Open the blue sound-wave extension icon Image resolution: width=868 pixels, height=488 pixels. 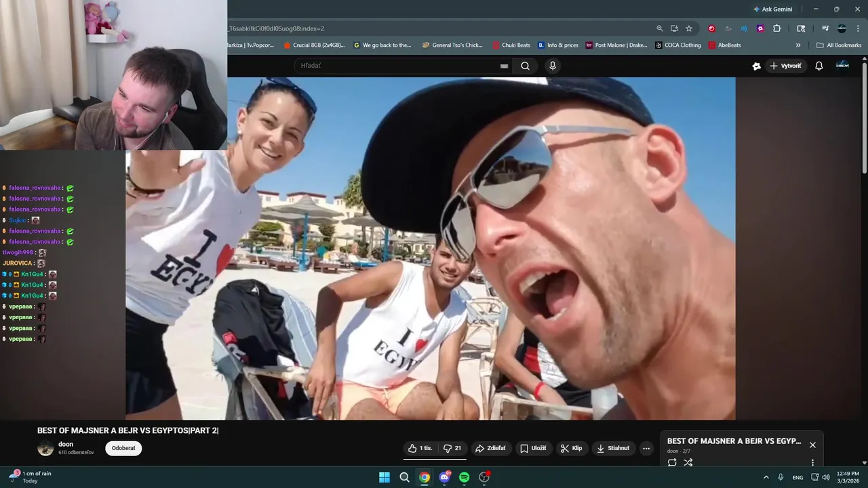[x=744, y=28]
